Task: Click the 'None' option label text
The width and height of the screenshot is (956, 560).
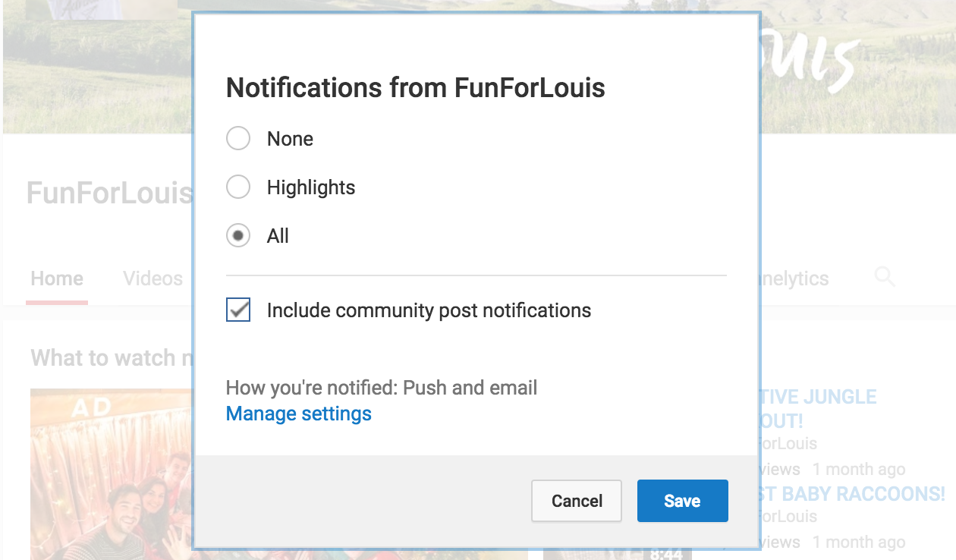Action: pos(290,139)
